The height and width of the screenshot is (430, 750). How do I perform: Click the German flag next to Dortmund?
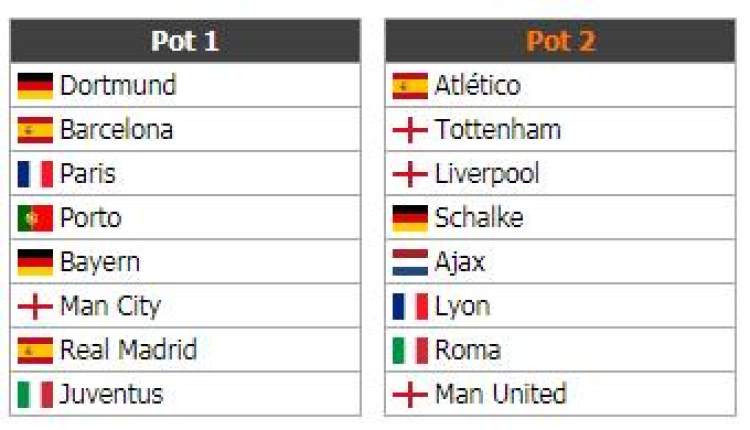click(35, 86)
